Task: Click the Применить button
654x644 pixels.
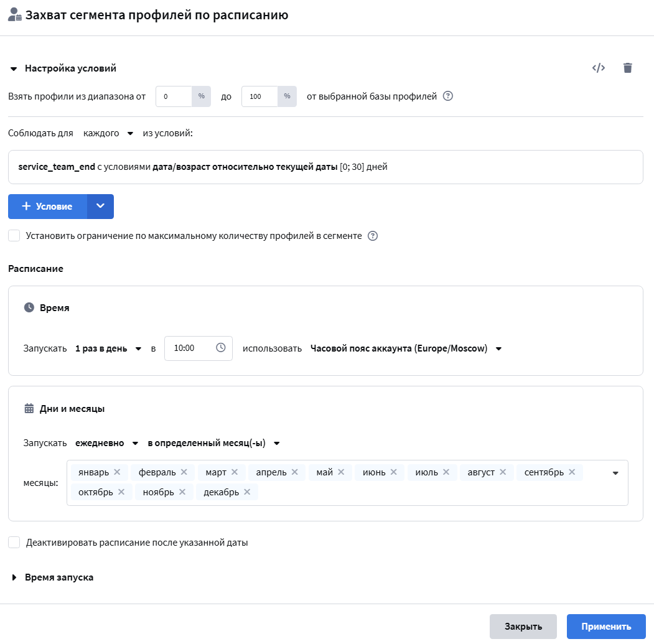Action: (x=606, y=627)
